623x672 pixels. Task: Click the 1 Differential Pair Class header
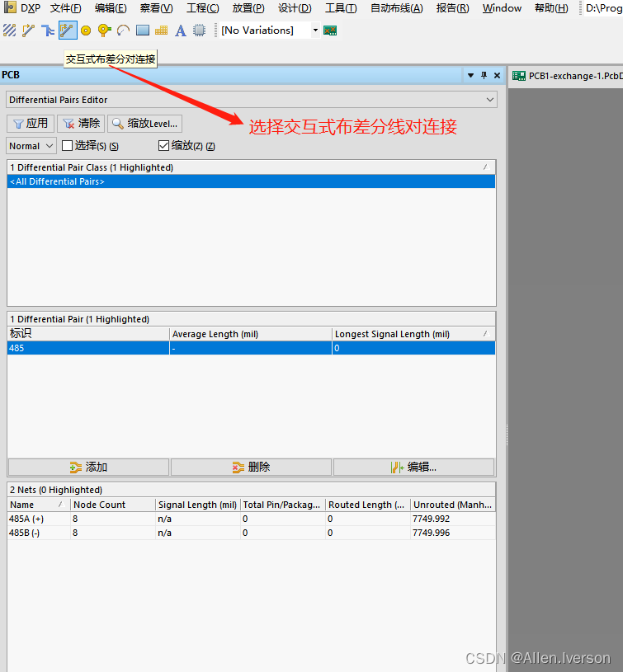pyautogui.click(x=251, y=167)
